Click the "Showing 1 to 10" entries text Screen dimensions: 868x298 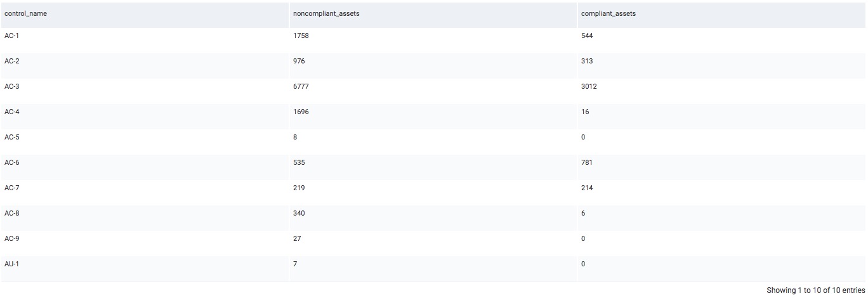pyautogui.click(x=815, y=290)
